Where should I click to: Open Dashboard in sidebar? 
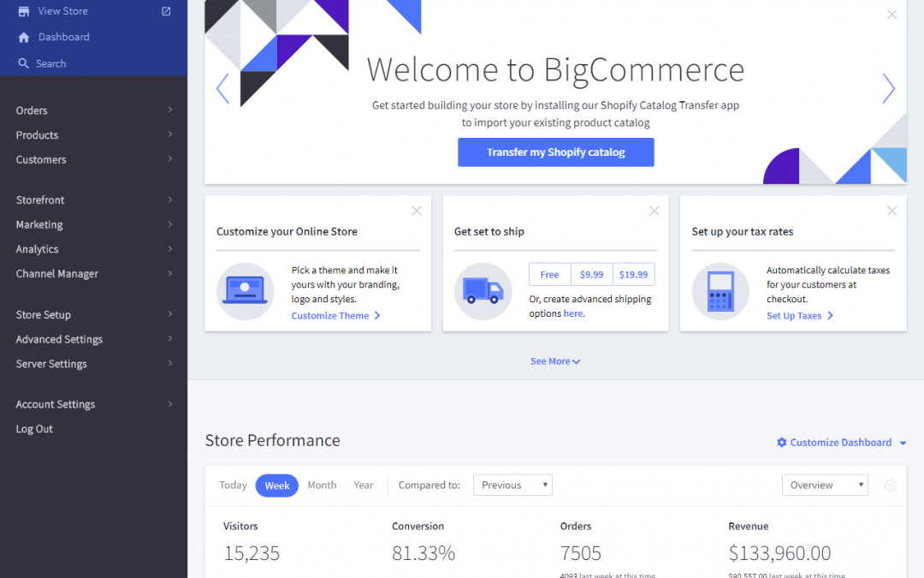pos(63,37)
